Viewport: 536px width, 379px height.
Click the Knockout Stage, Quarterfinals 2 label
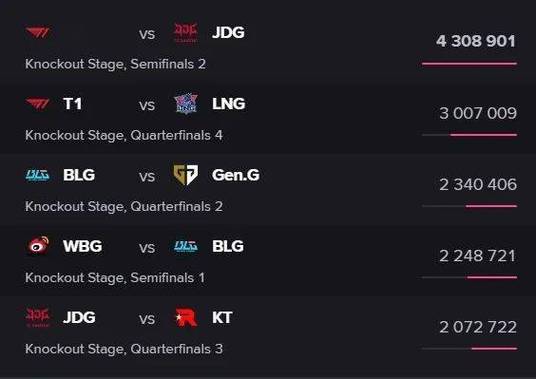coord(124,206)
